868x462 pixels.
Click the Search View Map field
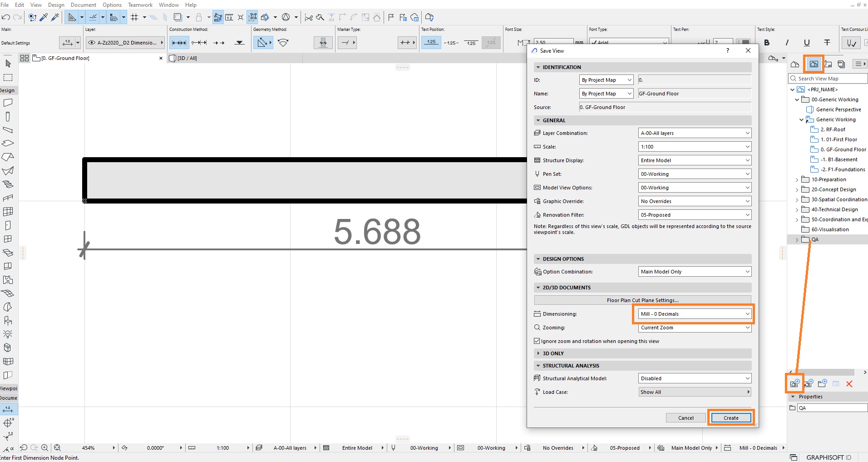pos(828,79)
